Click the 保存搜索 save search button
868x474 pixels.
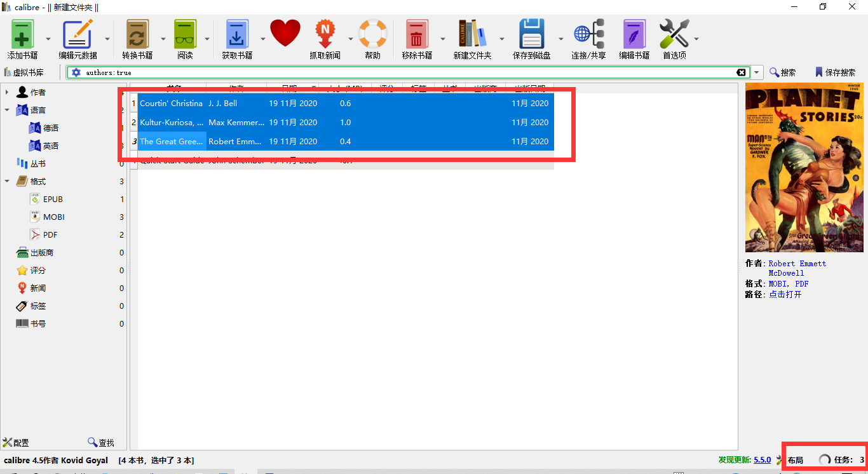(835, 72)
